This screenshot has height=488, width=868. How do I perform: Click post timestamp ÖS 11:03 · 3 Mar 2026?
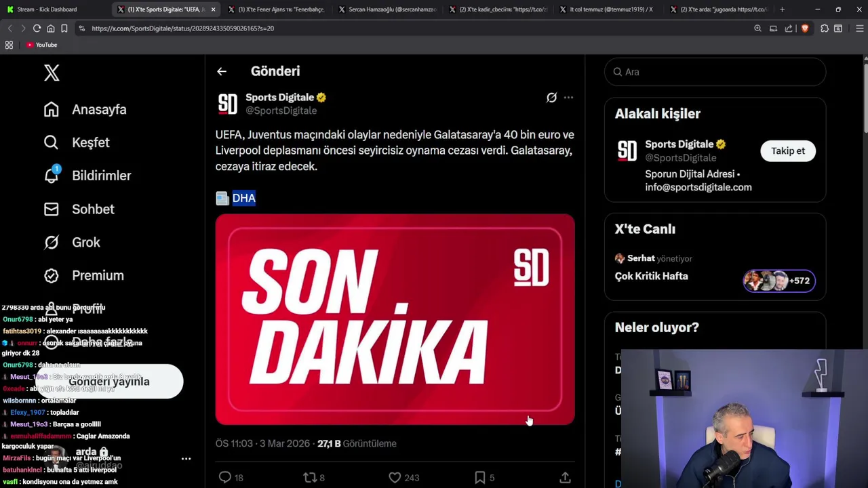point(262,443)
